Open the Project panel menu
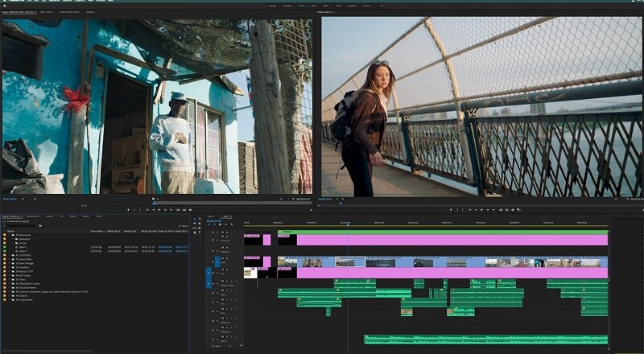The width and height of the screenshot is (644, 354). [x=23, y=216]
